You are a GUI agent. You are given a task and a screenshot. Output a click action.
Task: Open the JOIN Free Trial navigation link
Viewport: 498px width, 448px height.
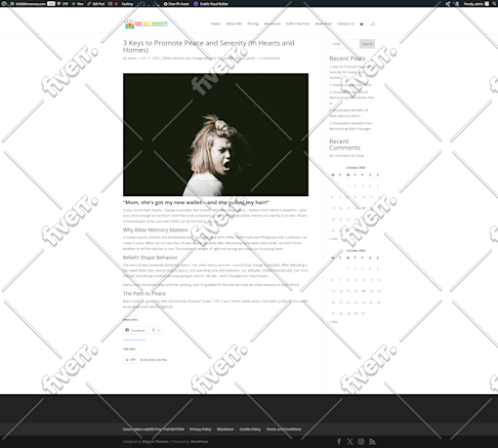(x=298, y=23)
